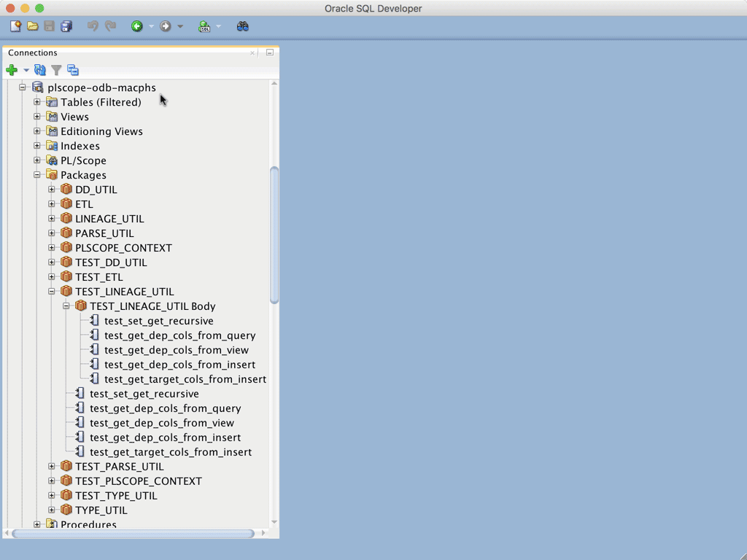Click the Save All toolbar icon
This screenshot has height=560, width=747.
tap(66, 26)
